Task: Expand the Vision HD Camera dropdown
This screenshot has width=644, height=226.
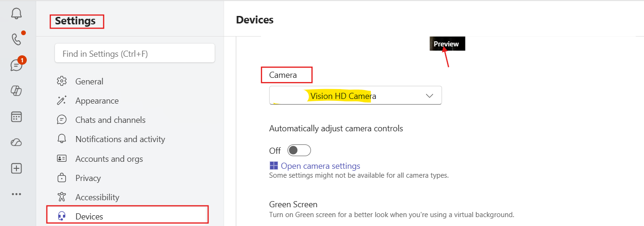Action: (x=356, y=96)
